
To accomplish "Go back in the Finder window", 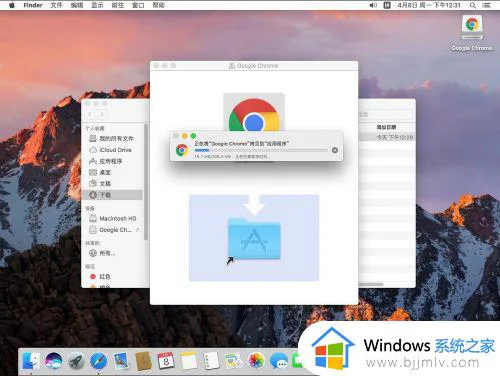I will [x=90, y=114].
